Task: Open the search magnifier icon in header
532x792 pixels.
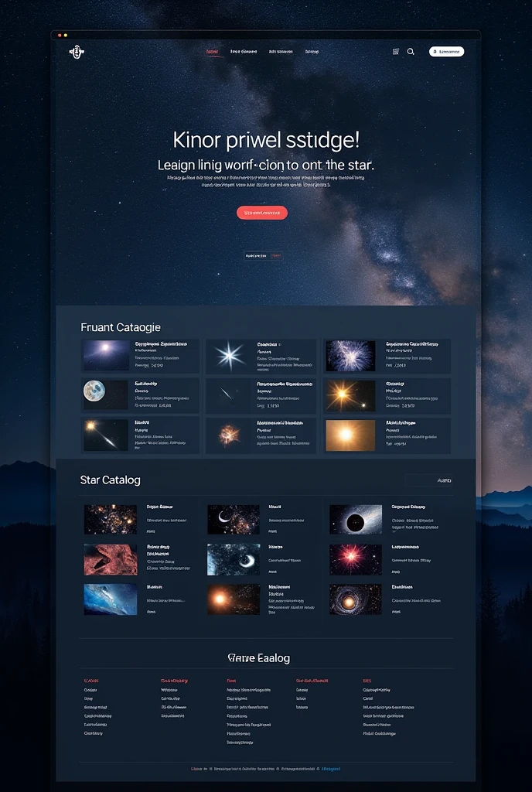Action: [411, 52]
